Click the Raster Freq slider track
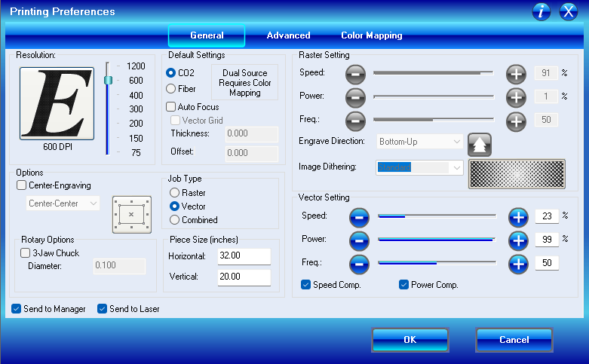 (x=434, y=120)
